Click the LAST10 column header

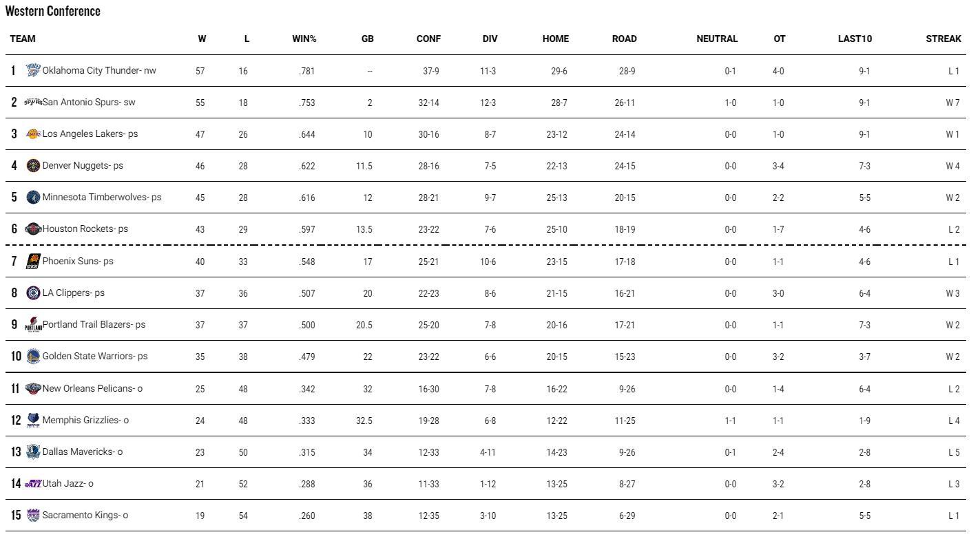(855, 39)
